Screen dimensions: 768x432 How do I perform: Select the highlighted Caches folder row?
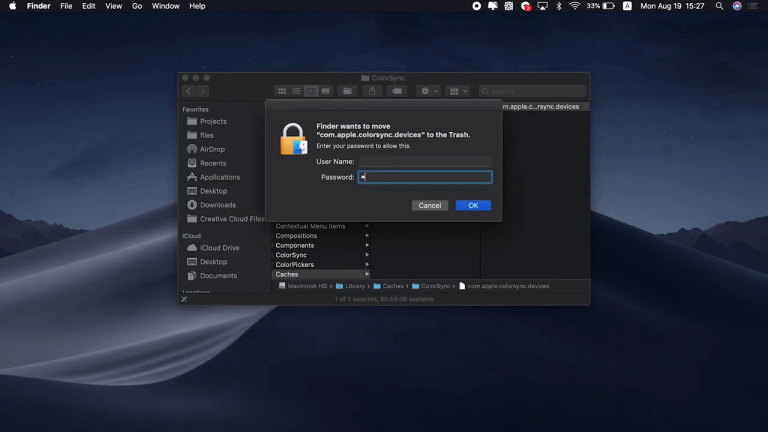[321, 274]
